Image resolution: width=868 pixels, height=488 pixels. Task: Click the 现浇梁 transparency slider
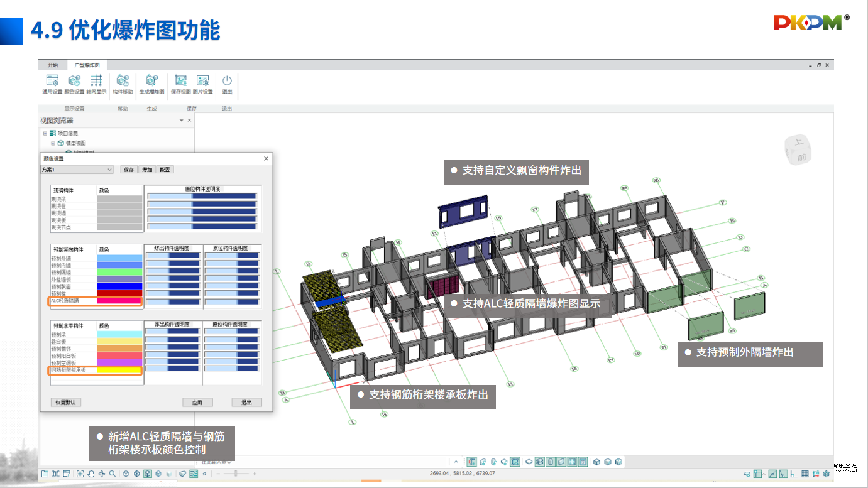[x=202, y=197]
